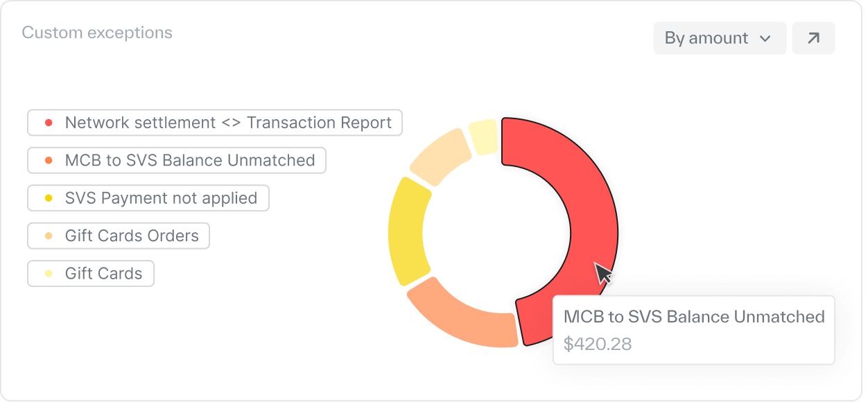
Task: Click the orange dot beside MCB to SVS
Action: coord(49,160)
